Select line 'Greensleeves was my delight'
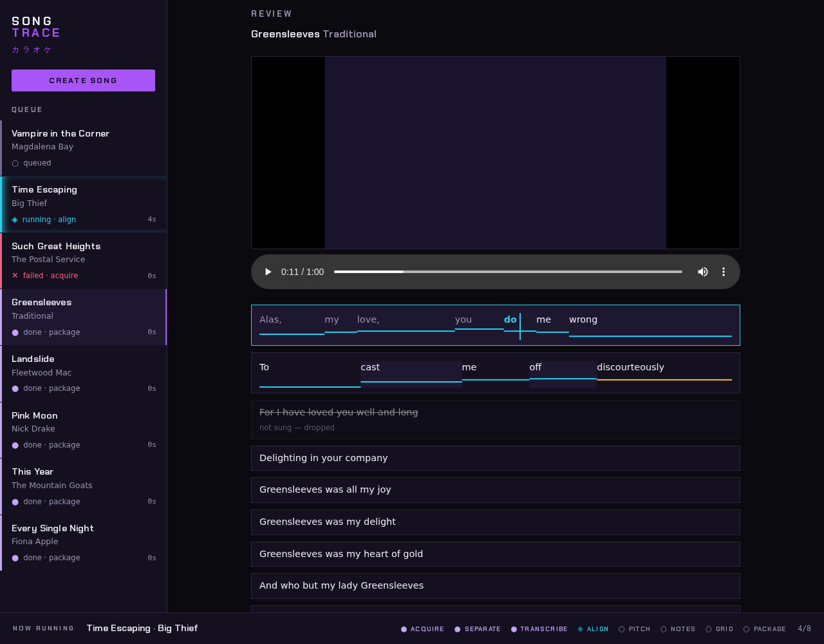Screen dimensions: 824x644 496,522
